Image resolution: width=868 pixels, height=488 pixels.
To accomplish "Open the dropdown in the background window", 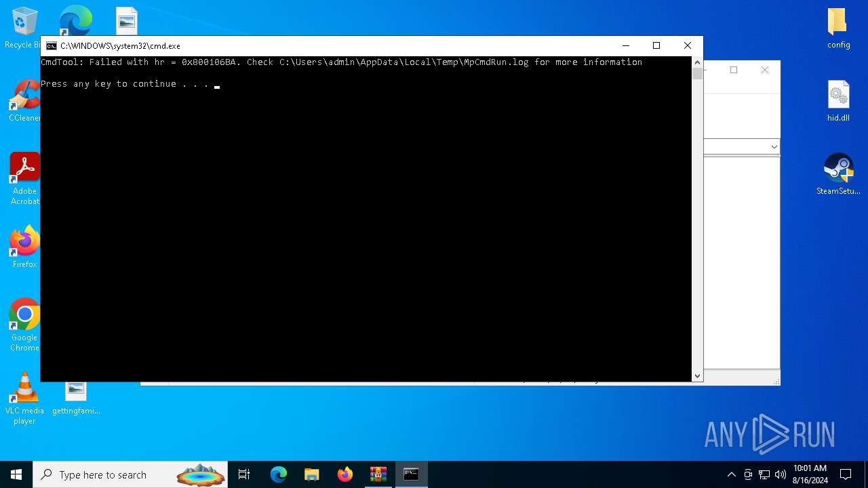I will pyautogui.click(x=774, y=147).
